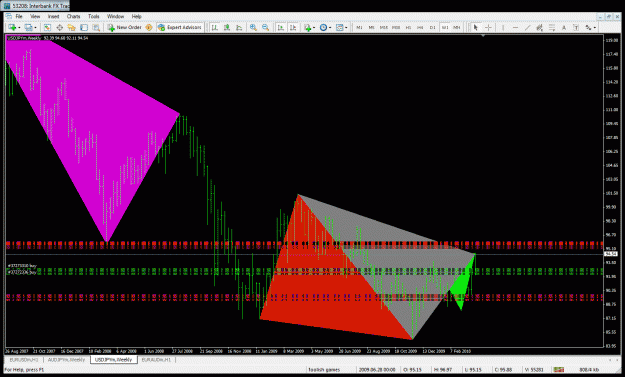Select the D1 timeframe button

coord(432,27)
